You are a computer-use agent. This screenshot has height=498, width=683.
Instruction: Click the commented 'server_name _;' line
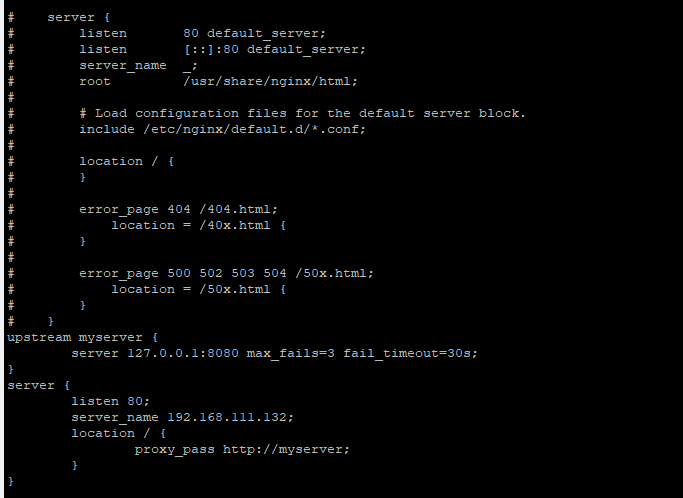tap(138, 65)
